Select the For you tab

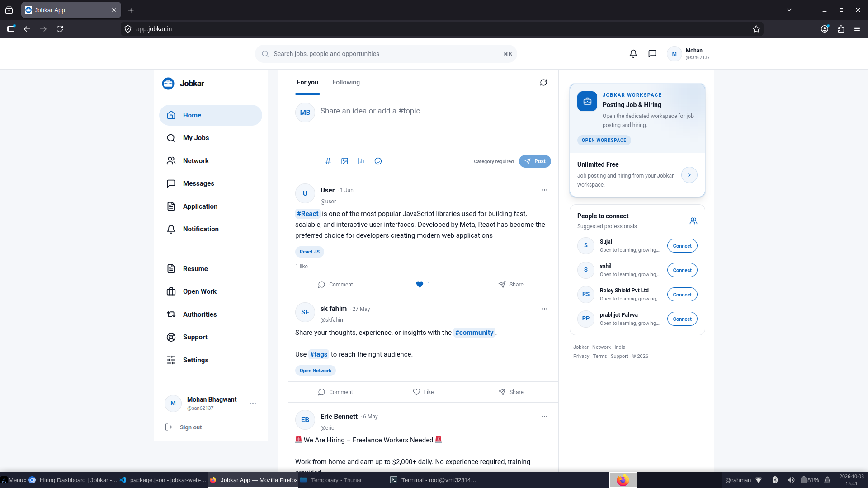pyautogui.click(x=307, y=82)
